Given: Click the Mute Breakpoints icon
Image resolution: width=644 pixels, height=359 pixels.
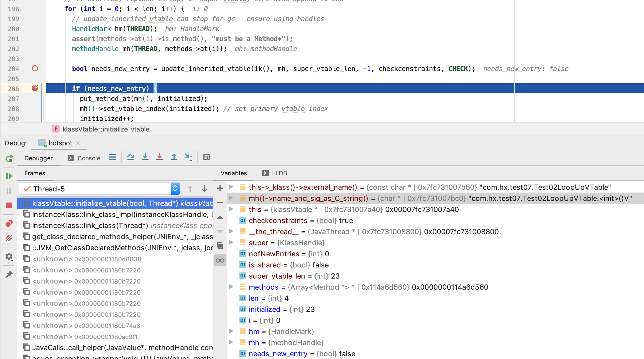Looking at the screenshot, I should pos(9,238).
